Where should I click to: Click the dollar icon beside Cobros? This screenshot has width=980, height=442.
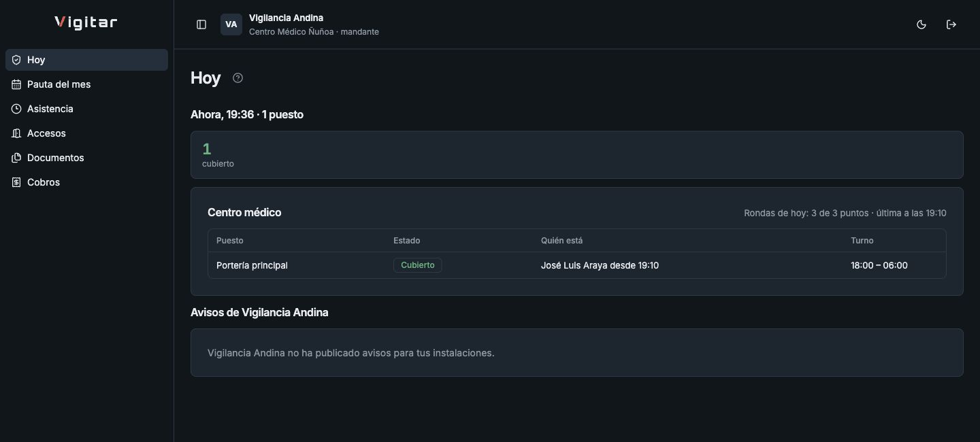tap(16, 182)
